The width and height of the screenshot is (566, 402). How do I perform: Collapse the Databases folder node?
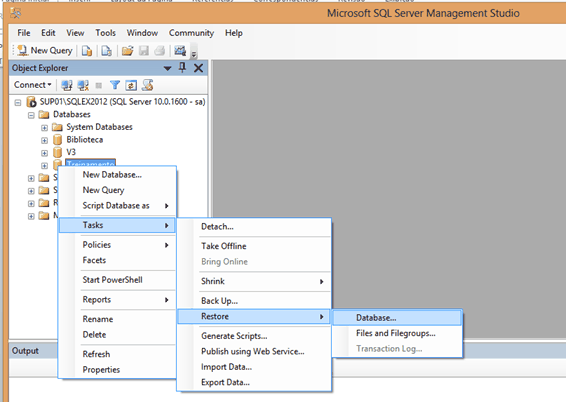pos(31,115)
